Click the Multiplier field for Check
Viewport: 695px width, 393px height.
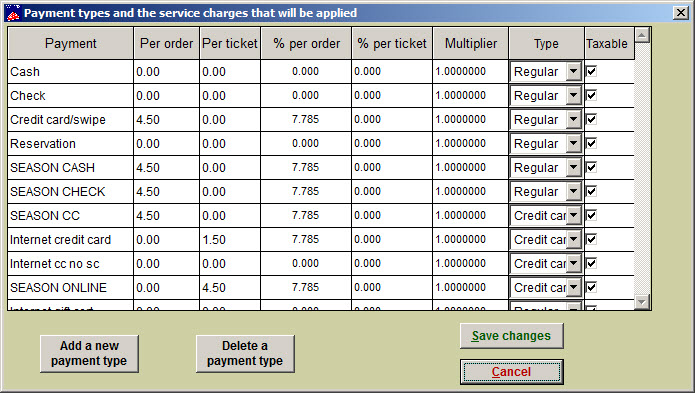[471, 95]
